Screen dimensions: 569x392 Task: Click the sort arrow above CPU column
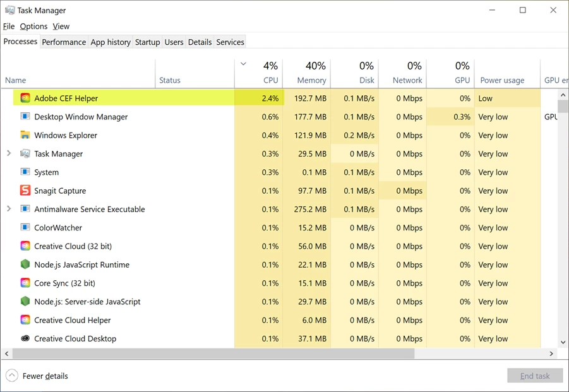pos(244,64)
